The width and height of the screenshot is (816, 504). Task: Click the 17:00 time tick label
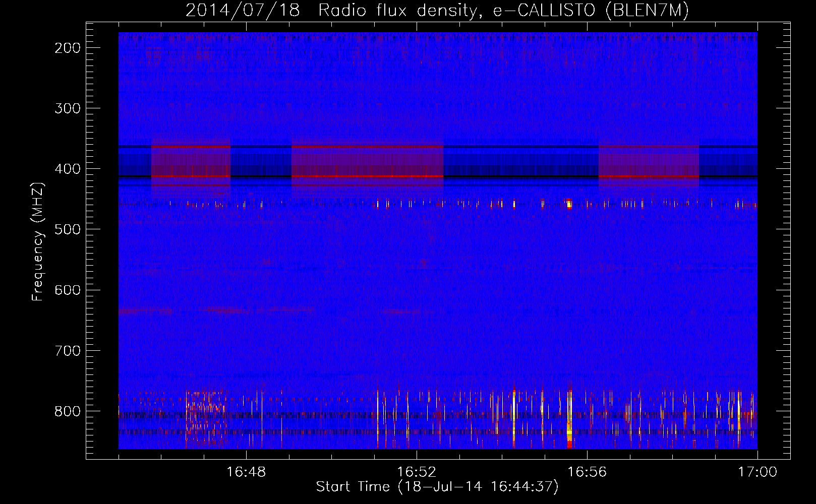[757, 472]
